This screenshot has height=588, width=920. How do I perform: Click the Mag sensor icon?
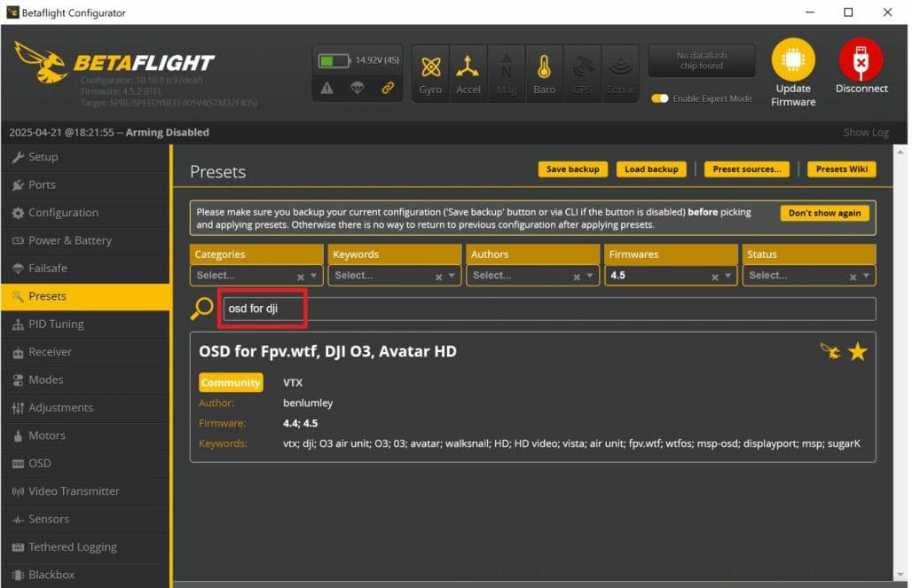506,67
